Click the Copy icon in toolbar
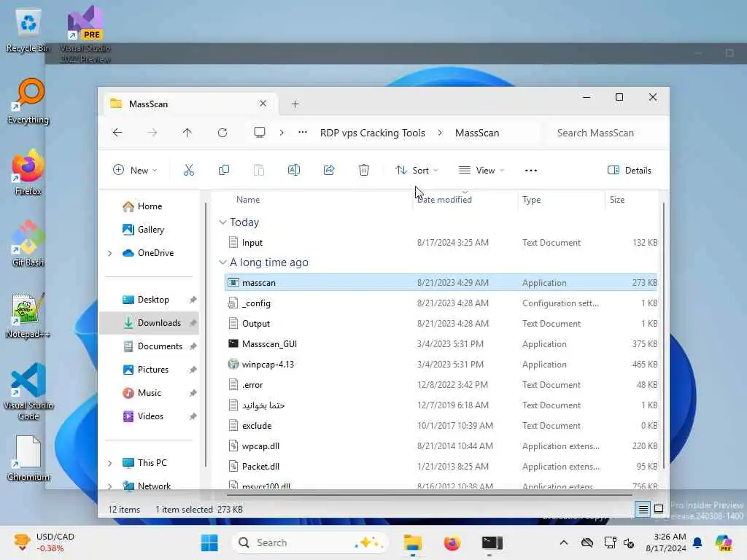This screenshot has height=560, width=747. pyautogui.click(x=223, y=170)
